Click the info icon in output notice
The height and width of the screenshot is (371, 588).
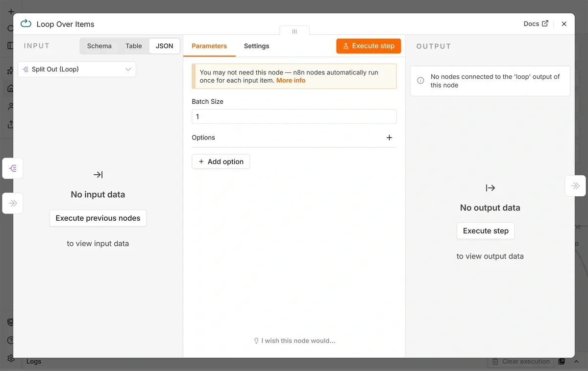[420, 81]
